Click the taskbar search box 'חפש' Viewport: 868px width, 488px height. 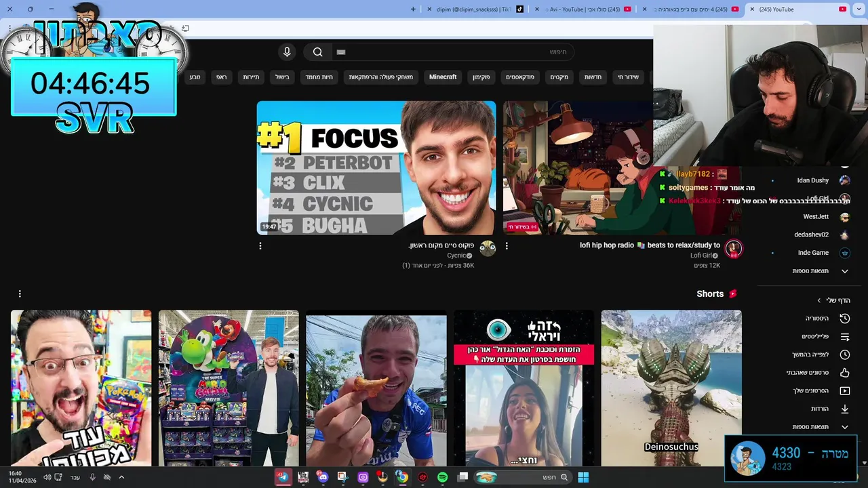click(522, 477)
